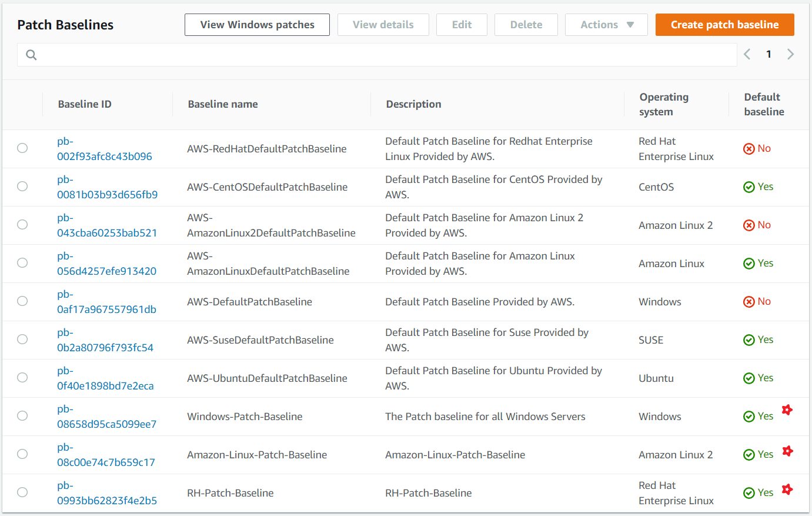Click green check icon for RH-Patch-Baseline
This screenshot has width=812, height=516.
tap(749, 493)
